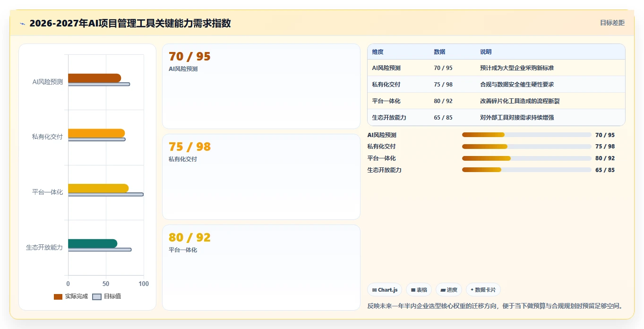
Task: Click 对外部工具对接需求持续增强 in the table
Action: click(x=517, y=118)
